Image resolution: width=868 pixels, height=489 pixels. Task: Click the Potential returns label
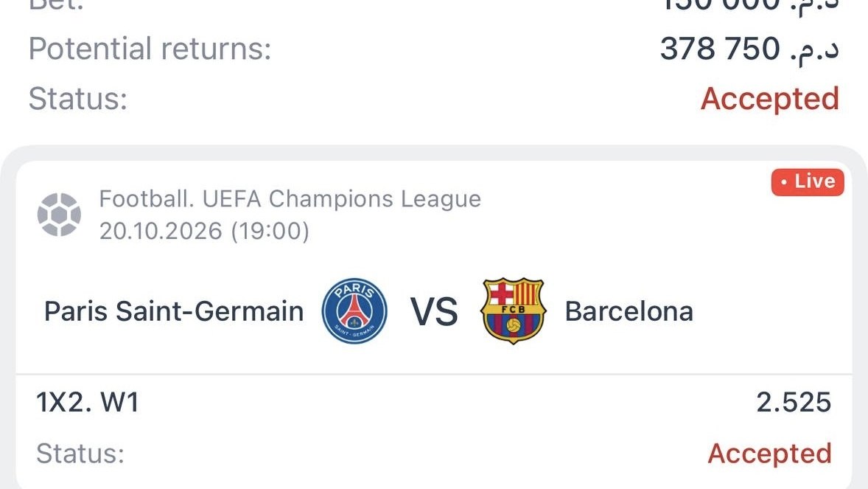tap(150, 49)
